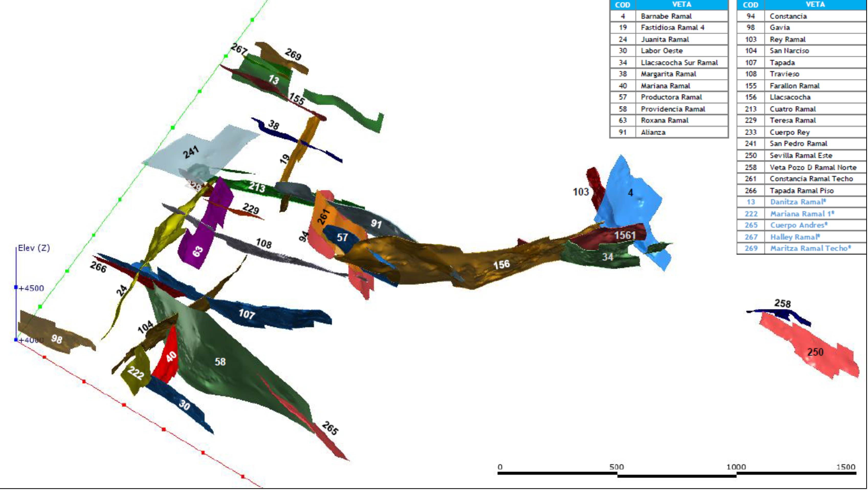Click the '500' scale bar label
The height and width of the screenshot is (490, 868).
pos(617,467)
